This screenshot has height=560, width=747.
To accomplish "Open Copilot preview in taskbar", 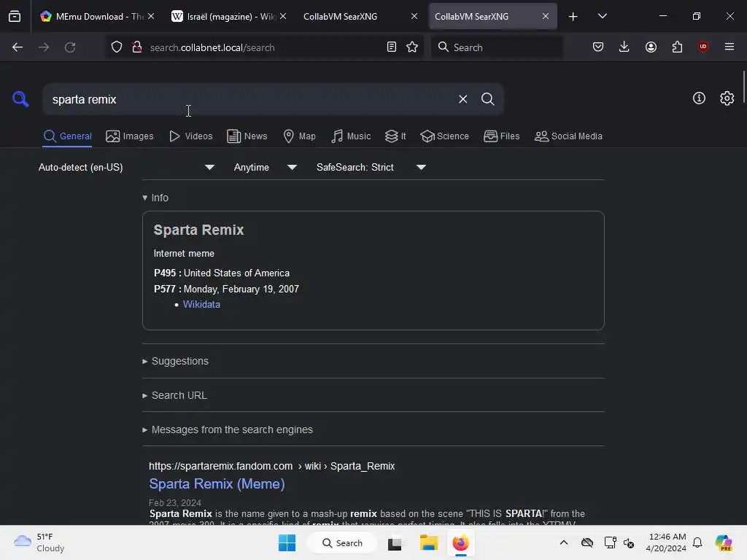I will point(723,542).
